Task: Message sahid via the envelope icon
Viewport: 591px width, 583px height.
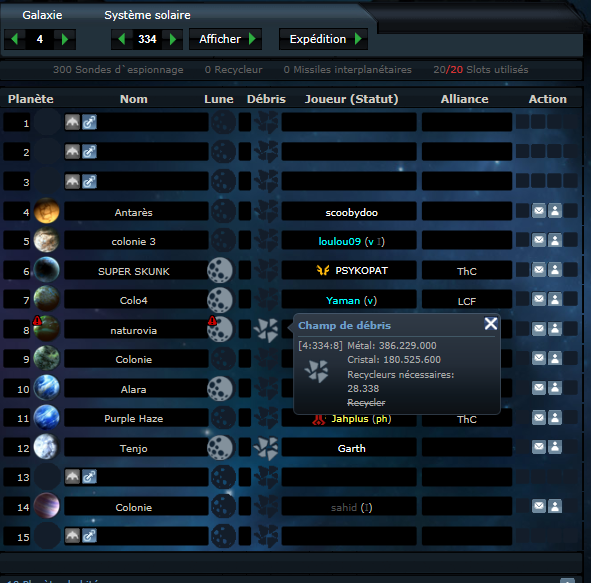Action: [x=539, y=506]
